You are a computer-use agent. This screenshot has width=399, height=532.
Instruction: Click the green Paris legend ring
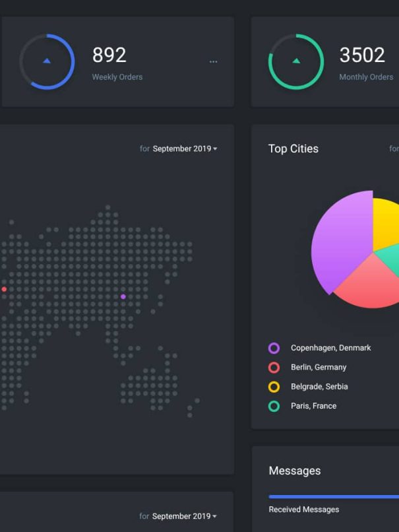click(x=274, y=406)
